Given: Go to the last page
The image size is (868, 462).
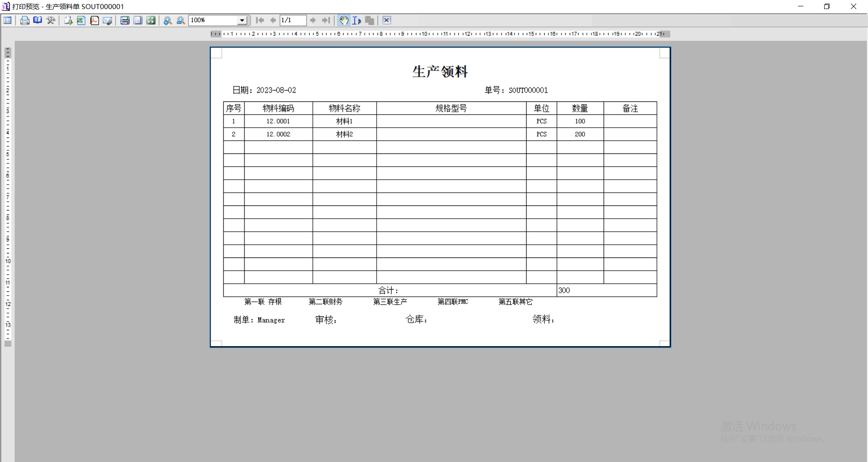Looking at the screenshot, I should [326, 20].
